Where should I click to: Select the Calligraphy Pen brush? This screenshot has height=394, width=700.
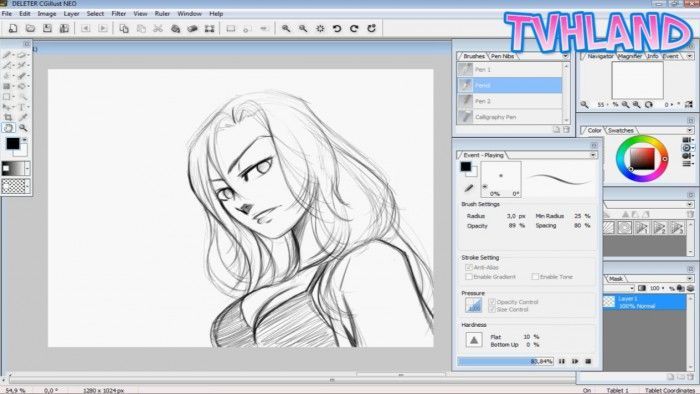coord(509,117)
